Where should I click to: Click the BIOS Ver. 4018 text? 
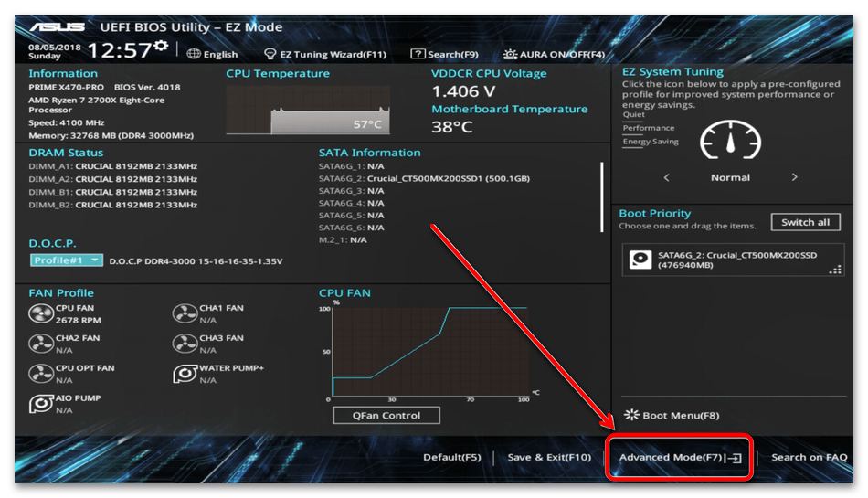[147, 87]
